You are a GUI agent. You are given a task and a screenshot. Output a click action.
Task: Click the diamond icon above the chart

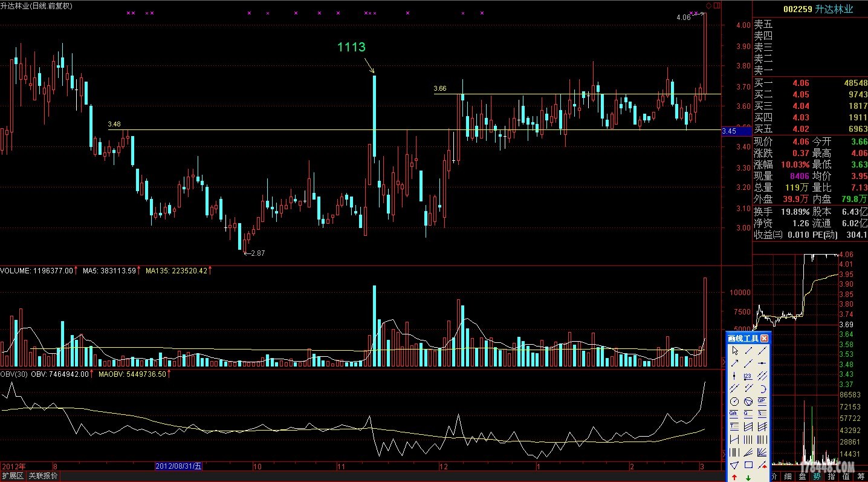(709, 5)
